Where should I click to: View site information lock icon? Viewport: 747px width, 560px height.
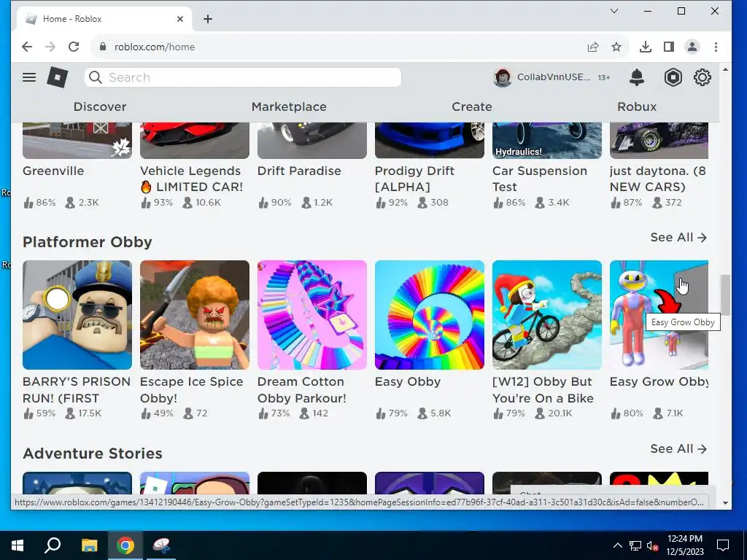click(102, 47)
